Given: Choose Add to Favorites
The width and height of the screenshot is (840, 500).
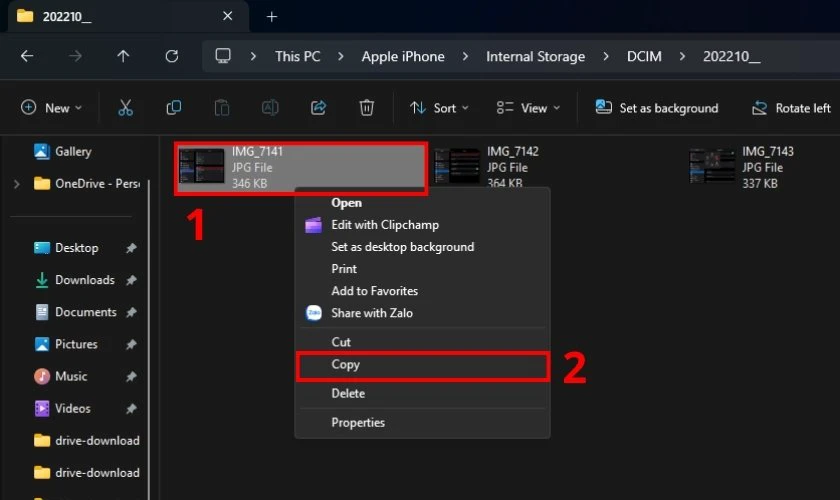Looking at the screenshot, I should coord(422,290).
